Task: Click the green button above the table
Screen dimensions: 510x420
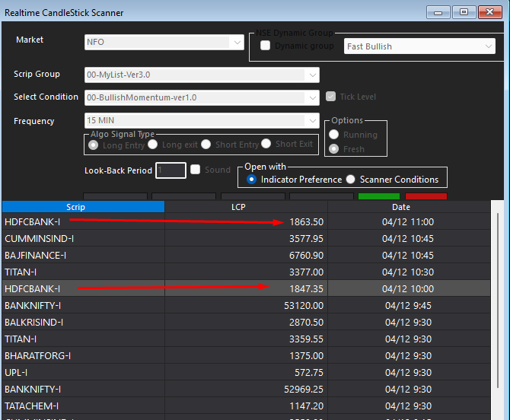Action: click(379, 196)
